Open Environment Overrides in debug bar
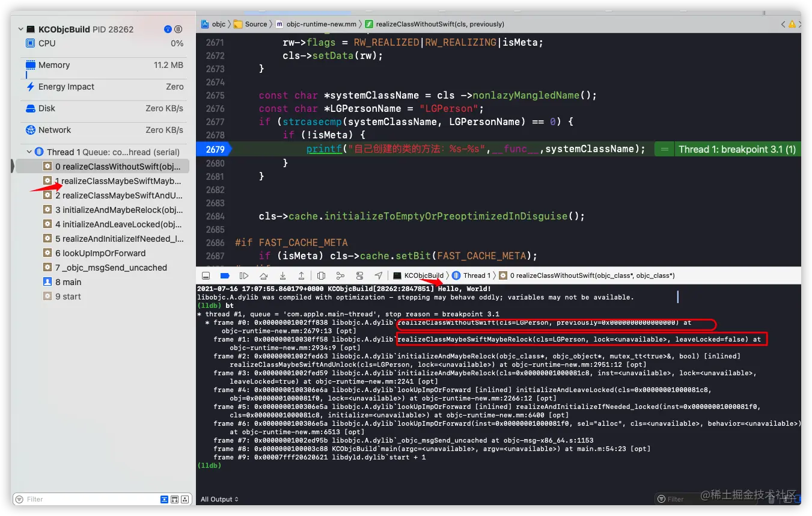 359,275
